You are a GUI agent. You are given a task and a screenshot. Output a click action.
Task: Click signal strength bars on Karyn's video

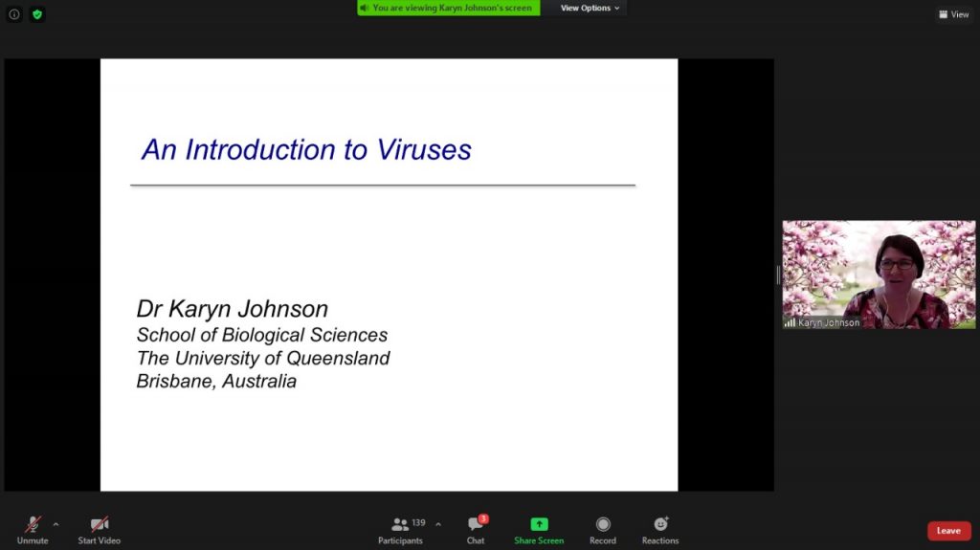(x=791, y=323)
